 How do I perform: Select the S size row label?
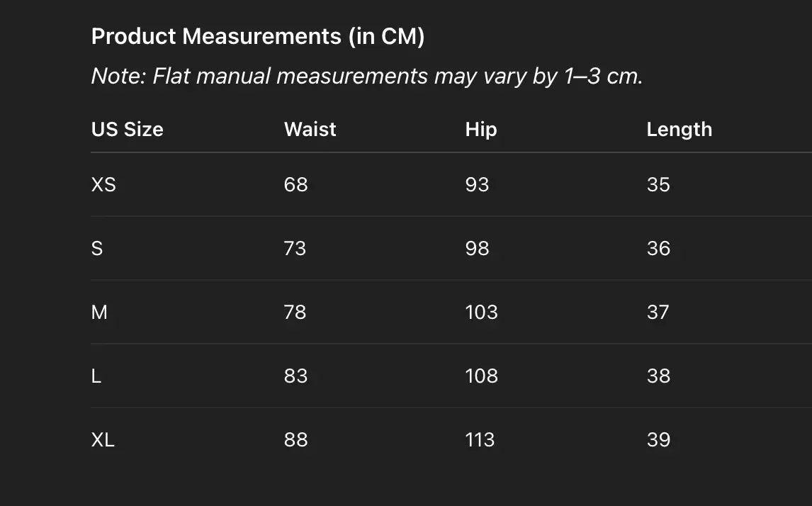coord(97,249)
